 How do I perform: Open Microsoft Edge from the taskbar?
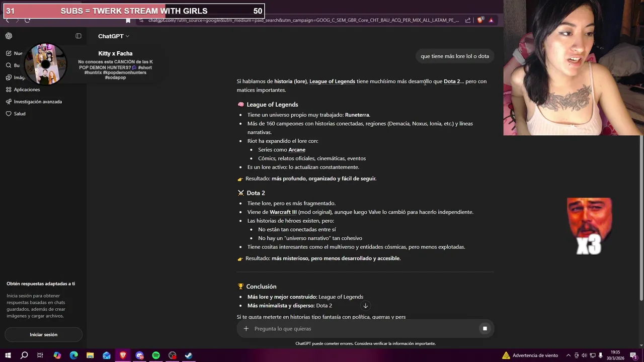click(73, 355)
